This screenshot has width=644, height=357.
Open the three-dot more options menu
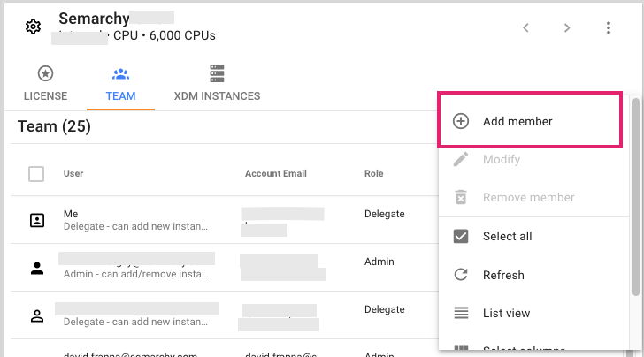609,27
